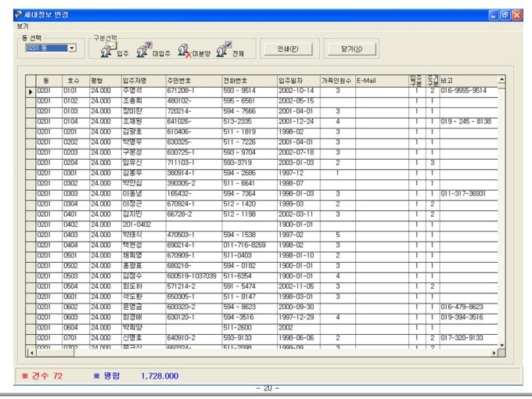
Task: Click phone number 594 - 1538
Action: click(250, 235)
